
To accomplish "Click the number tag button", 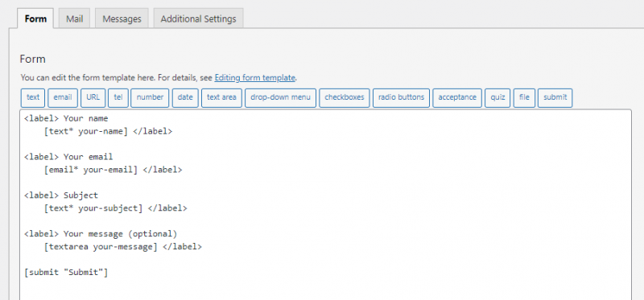I will 150,97.
